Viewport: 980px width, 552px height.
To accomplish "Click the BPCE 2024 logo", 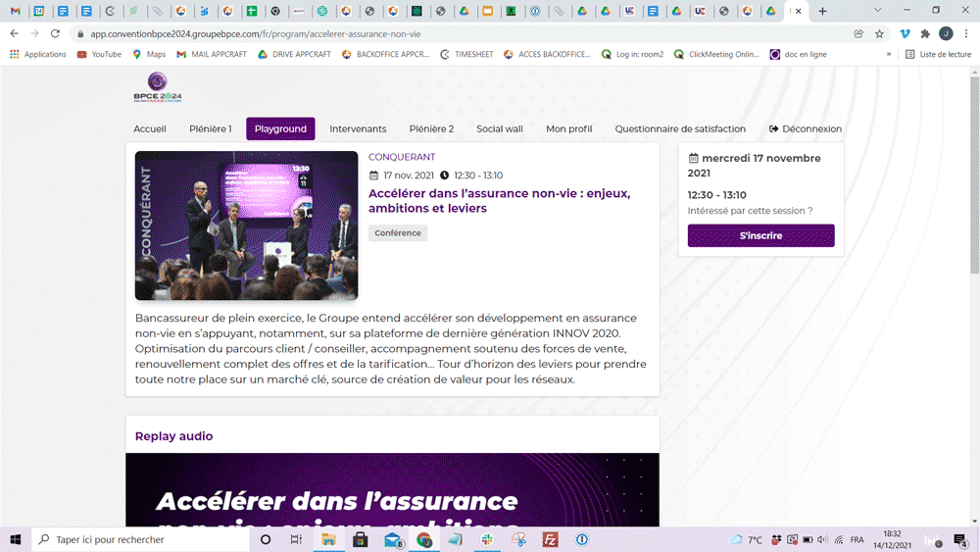I will pos(157,88).
